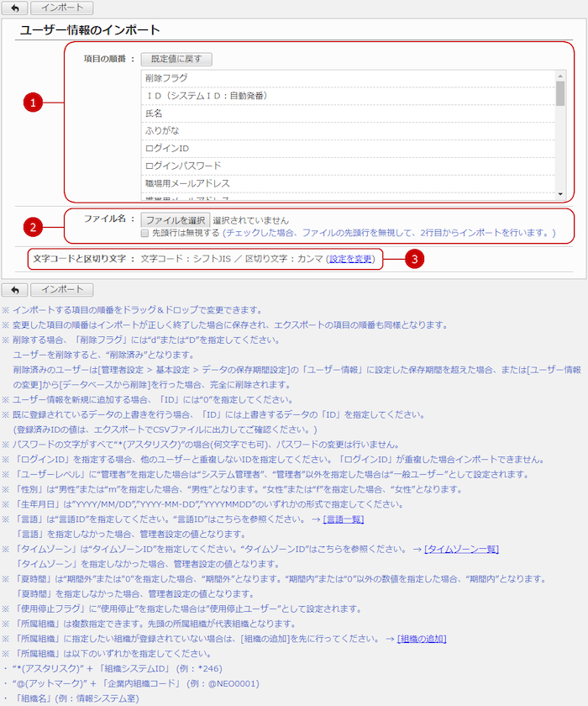Click the red number 3 callout marker
588x706 pixels.
[x=414, y=259]
